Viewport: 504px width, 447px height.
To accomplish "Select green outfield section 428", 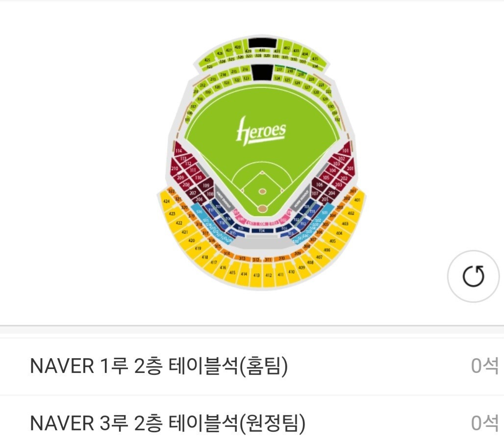I will (237, 47).
